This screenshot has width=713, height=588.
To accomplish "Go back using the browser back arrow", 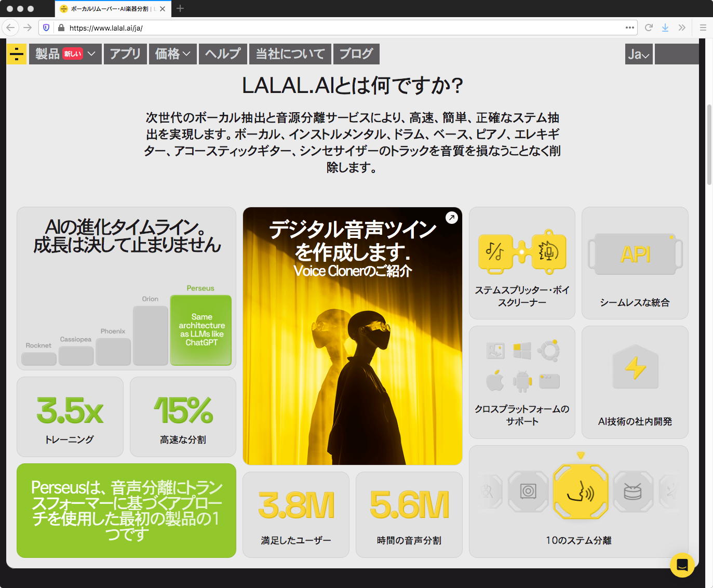I will tap(11, 28).
